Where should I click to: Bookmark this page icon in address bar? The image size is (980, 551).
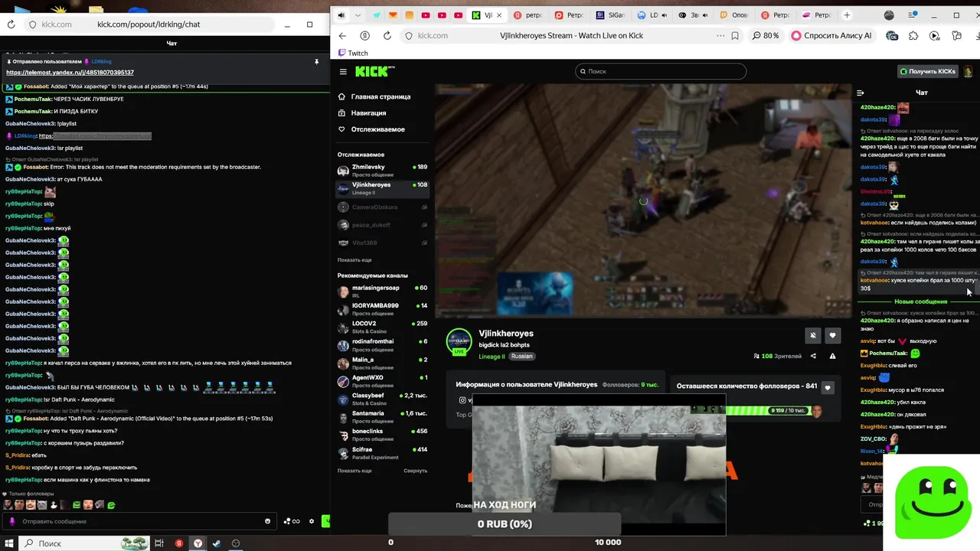tap(735, 35)
